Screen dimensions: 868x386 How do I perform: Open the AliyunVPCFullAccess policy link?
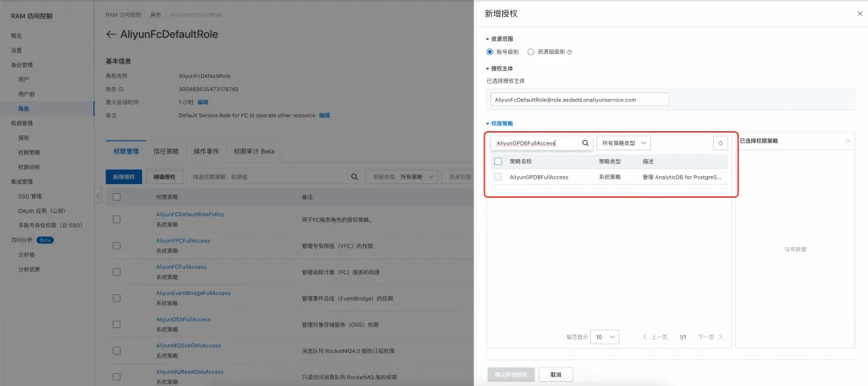coord(183,240)
